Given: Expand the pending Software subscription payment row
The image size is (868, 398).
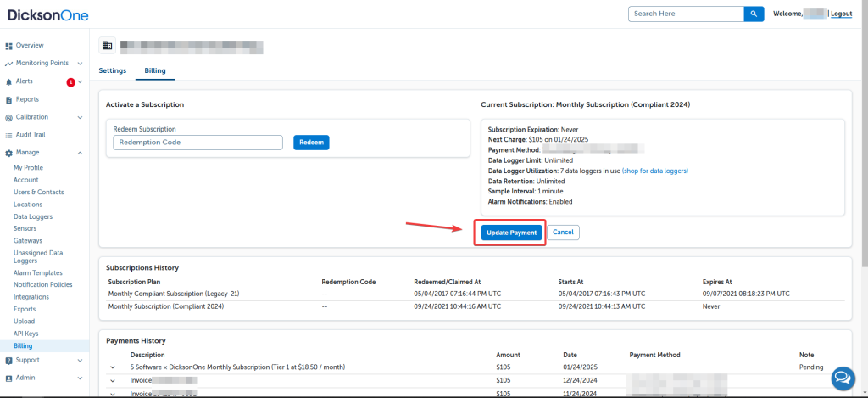Looking at the screenshot, I should (113, 367).
